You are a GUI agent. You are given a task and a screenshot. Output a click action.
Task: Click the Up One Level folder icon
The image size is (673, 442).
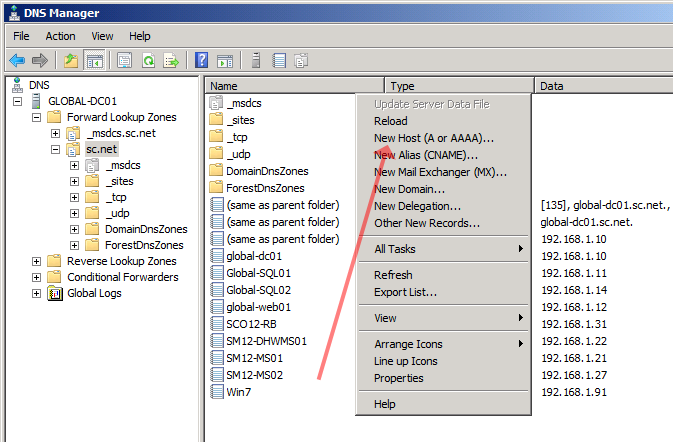71,61
